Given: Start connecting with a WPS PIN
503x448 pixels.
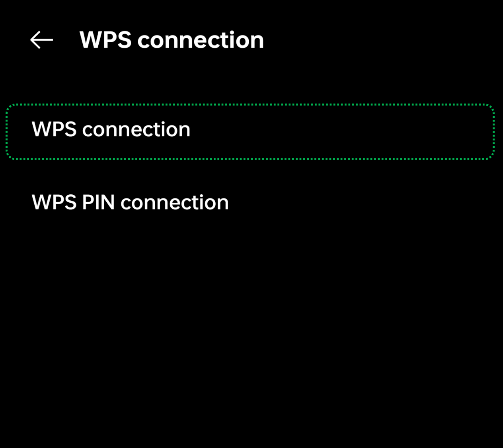Looking at the screenshot, I should (130, 203).
